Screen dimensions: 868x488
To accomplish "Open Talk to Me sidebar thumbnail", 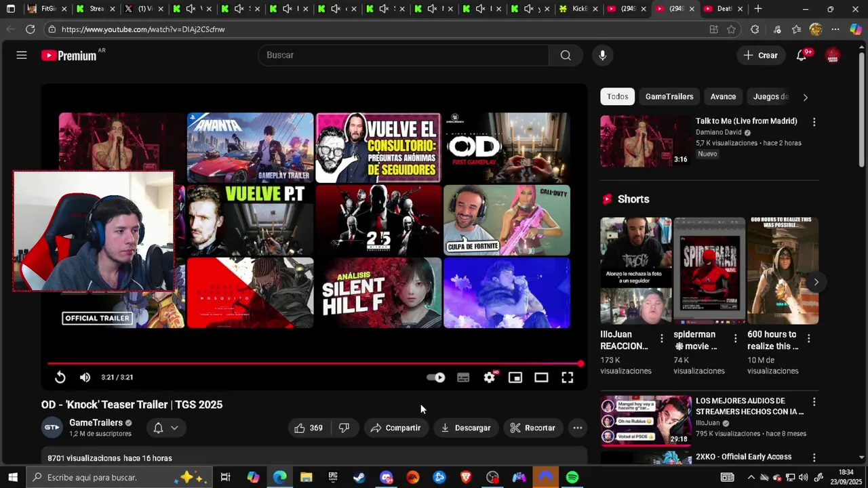I will [x=646, y=141].
